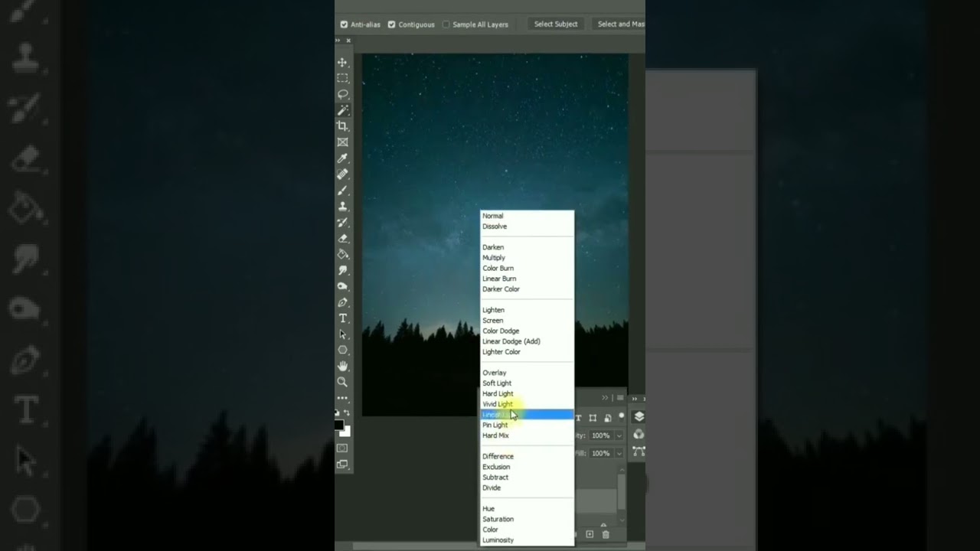
Task: Expand the right dock double-arrow
Action: pos(635,399)
